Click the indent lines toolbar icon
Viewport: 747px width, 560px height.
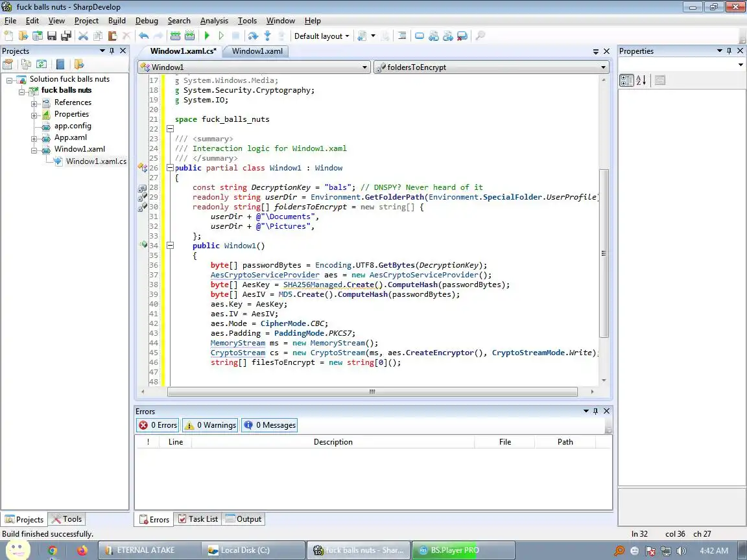[402, 36]
